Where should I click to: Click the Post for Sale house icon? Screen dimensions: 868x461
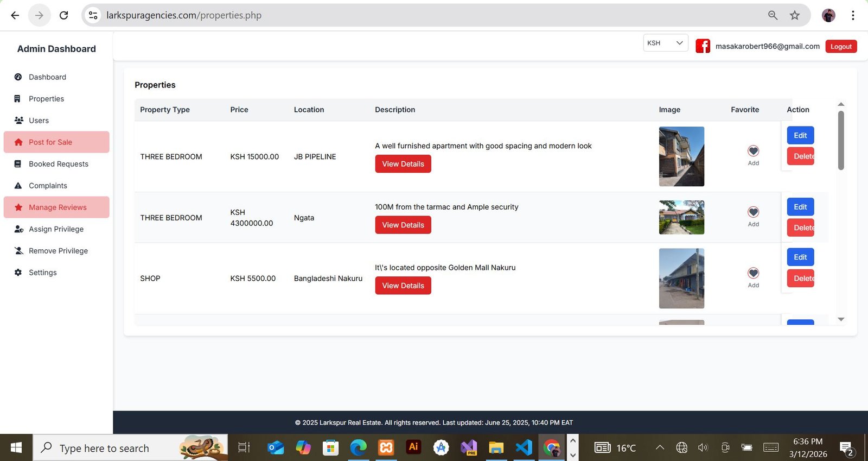[x=18, y=142]
